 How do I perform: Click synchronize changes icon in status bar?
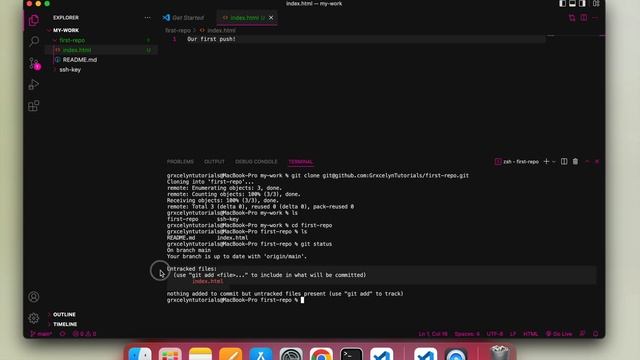(62, 334)
